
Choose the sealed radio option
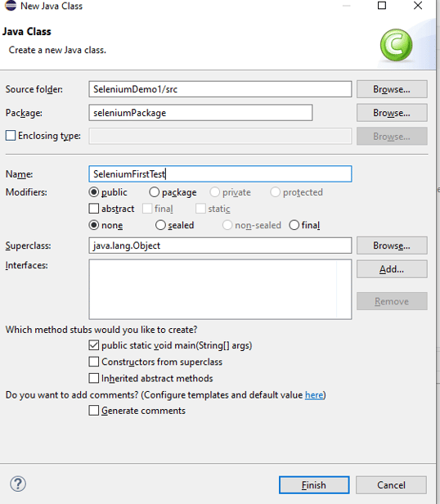tap(160, 225)
